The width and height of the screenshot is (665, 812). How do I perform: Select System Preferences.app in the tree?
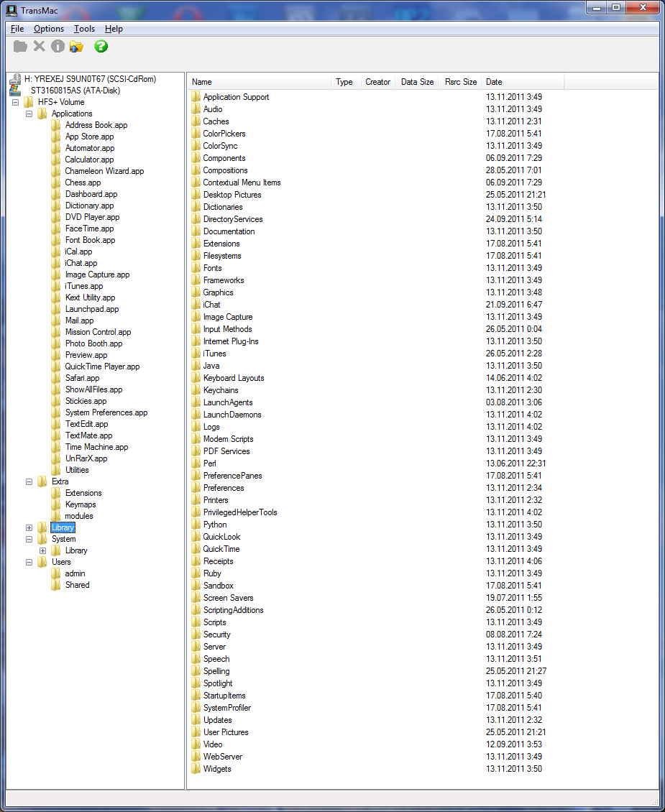tap(106, 412)
